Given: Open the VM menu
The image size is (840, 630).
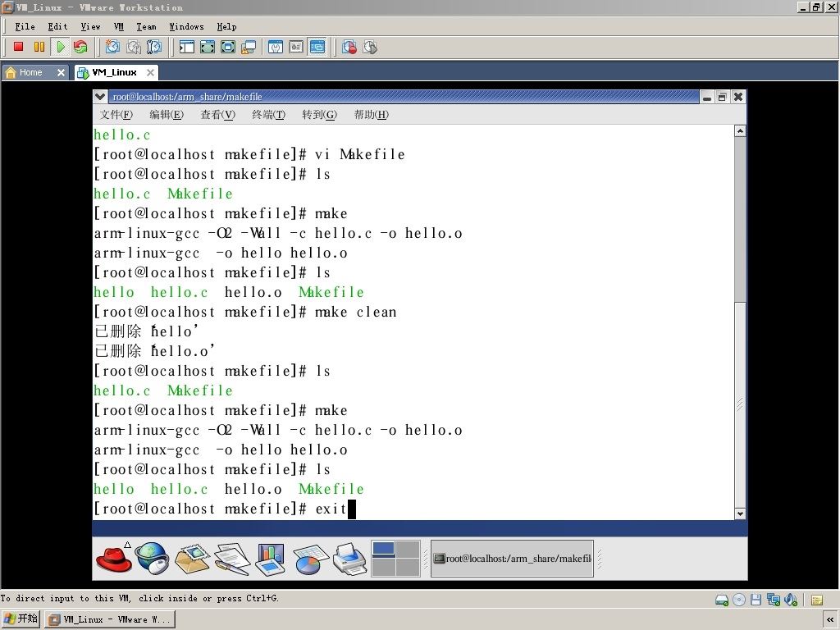Looking at the screenshot, I should [118, 26].
